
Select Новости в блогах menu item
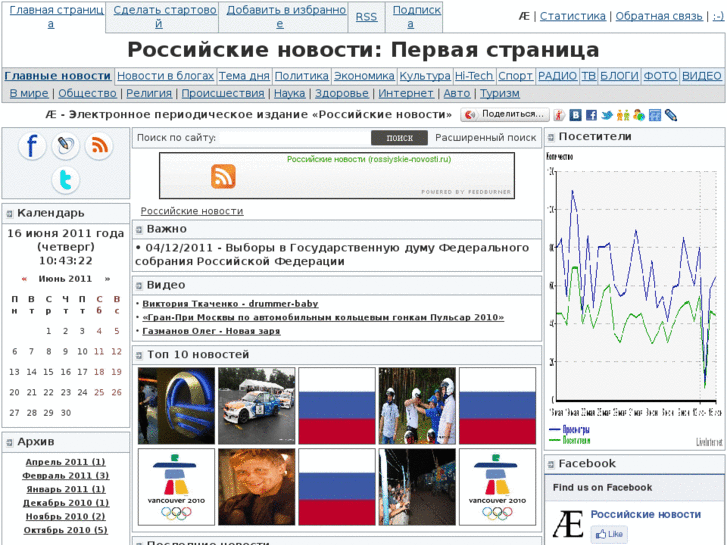pos(165,76)
